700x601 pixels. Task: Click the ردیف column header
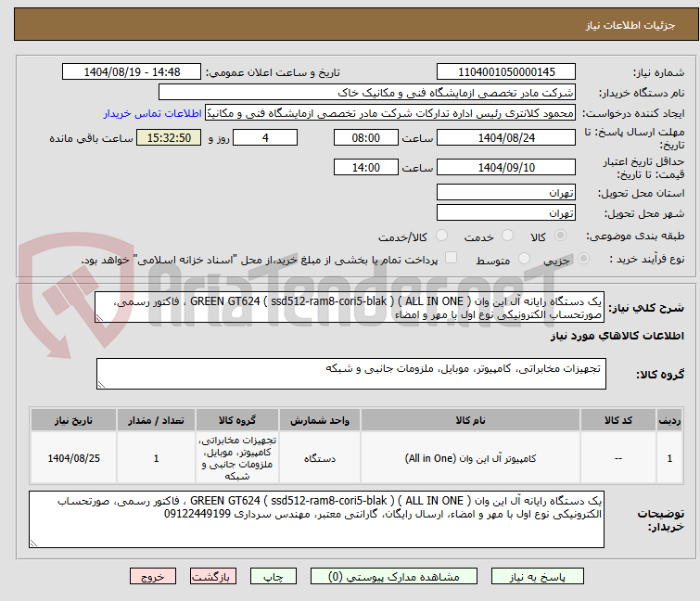pyautogui.click(x=669, y=421)
